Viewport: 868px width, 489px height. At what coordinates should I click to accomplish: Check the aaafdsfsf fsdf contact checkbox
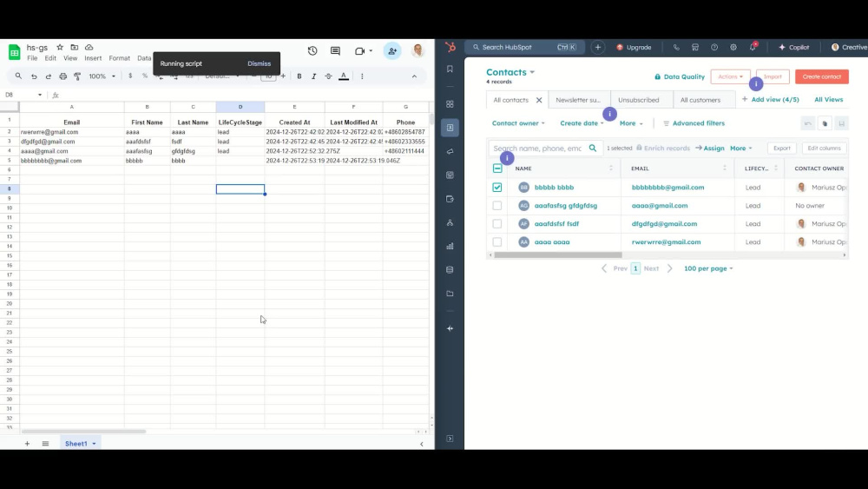point(497,224)
